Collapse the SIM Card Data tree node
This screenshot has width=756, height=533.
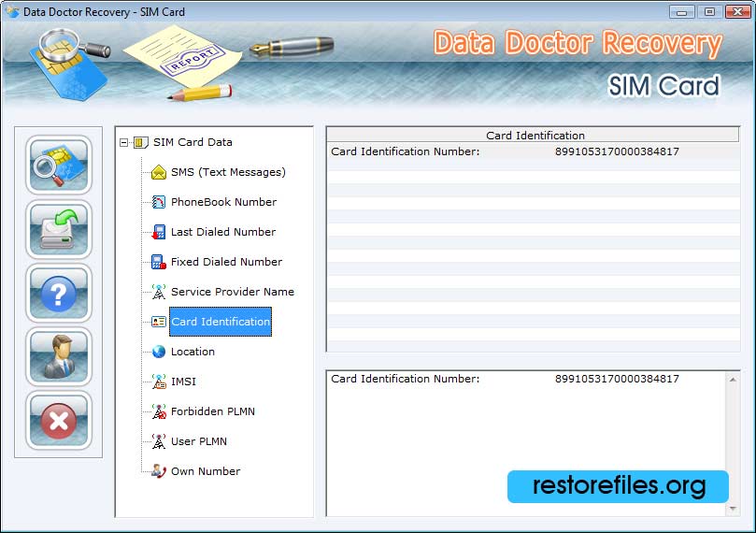pyautogui.click(x=124, y=142)
